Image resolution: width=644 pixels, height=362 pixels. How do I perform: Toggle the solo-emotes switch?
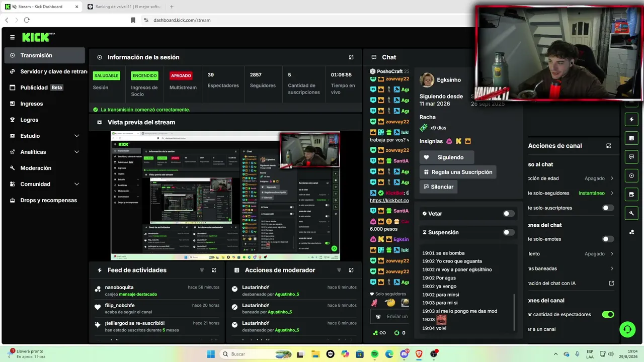pos(608,239)
